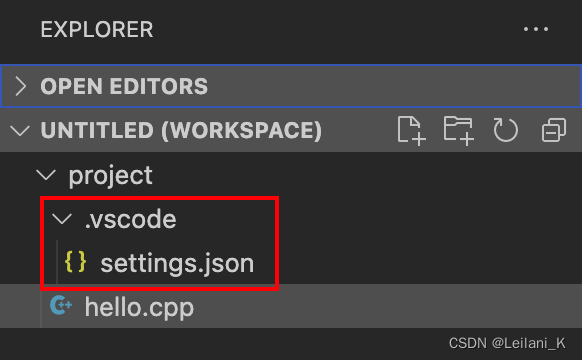582x360 pixels.
Task: Expand the OPEN EDITORS section chevron
Action: (20, 86)
